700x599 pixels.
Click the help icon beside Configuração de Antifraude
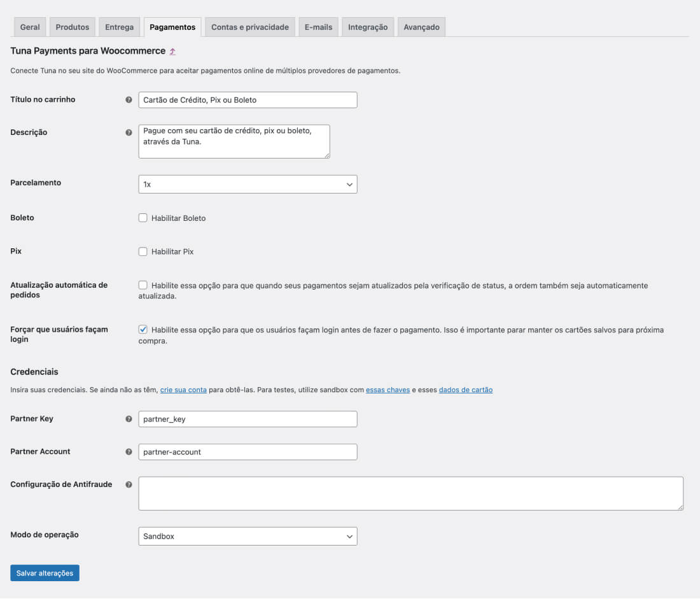129,484
